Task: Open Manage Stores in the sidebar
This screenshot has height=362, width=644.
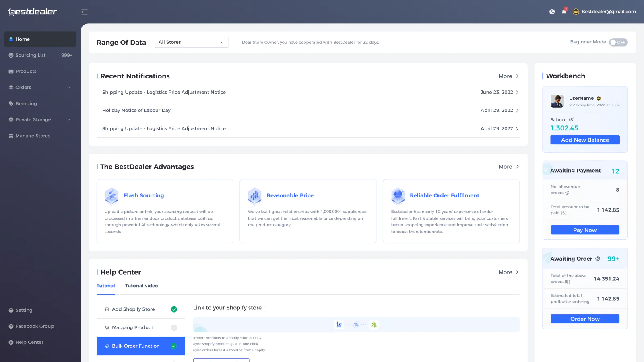Action: (40, 136)
